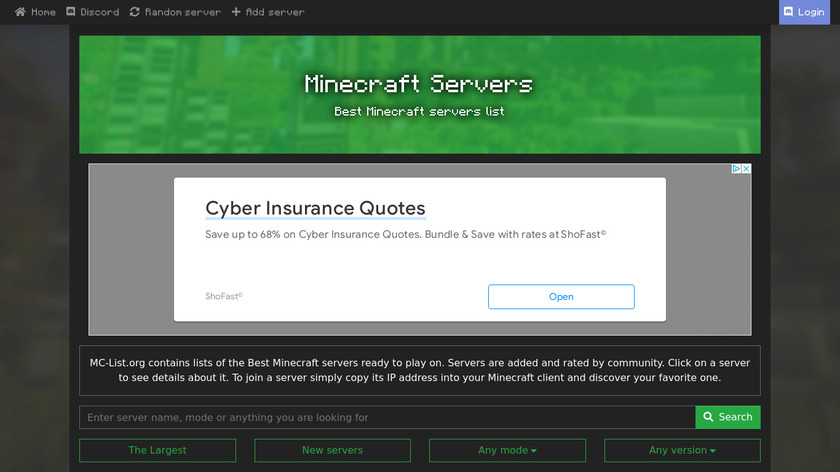The width and height of the screenshot is (840, 472).
Task: Go to Random server
Action: [x=175, y=12]
